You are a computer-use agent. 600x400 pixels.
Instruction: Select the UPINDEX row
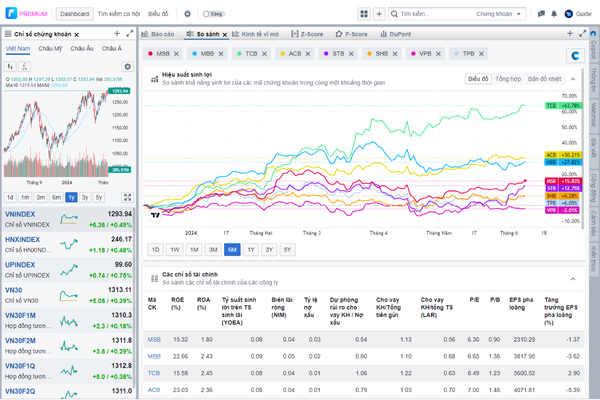[68, 269]
